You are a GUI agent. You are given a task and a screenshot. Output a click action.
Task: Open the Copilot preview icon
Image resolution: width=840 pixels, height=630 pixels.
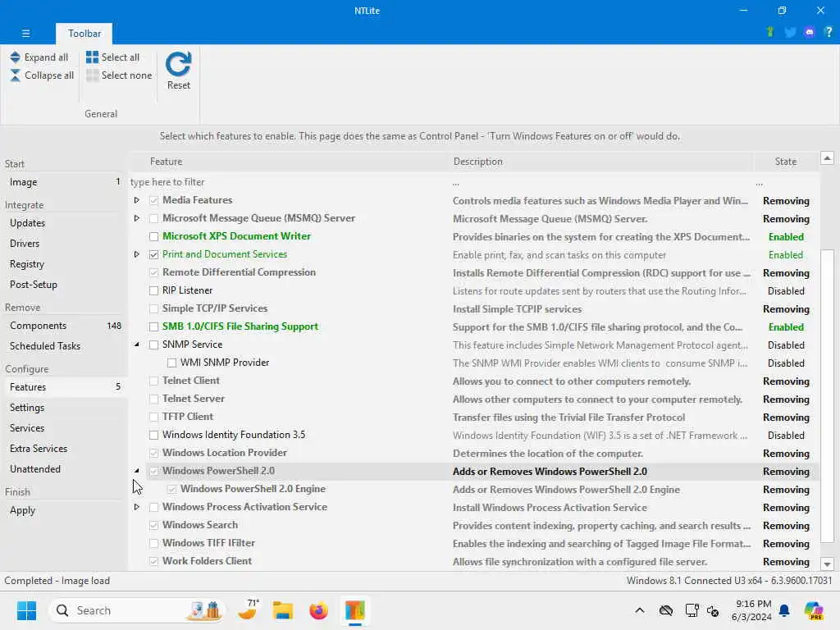pyautogui.click(x=814, y=610)
